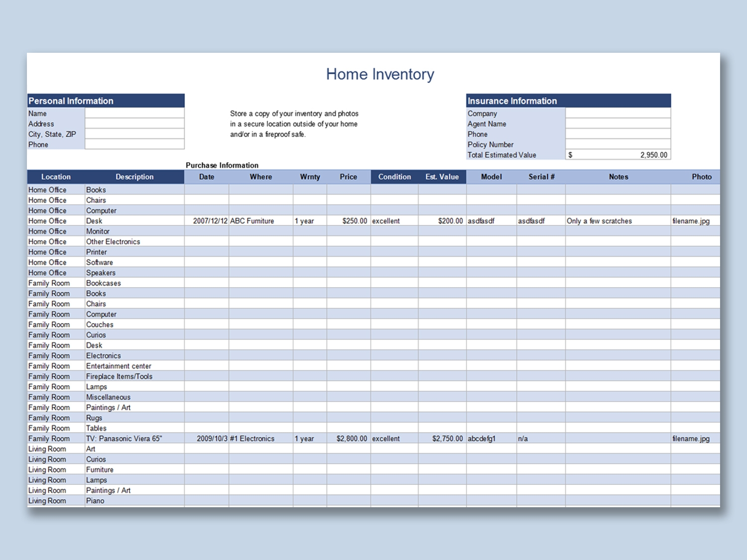Screen dimensions: 747x560
Task: Click the Serial # column header
Action: pos(542,177)
